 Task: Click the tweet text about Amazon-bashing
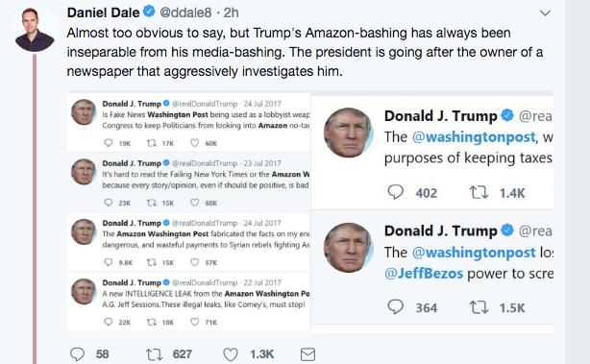[x=305, y=52]
